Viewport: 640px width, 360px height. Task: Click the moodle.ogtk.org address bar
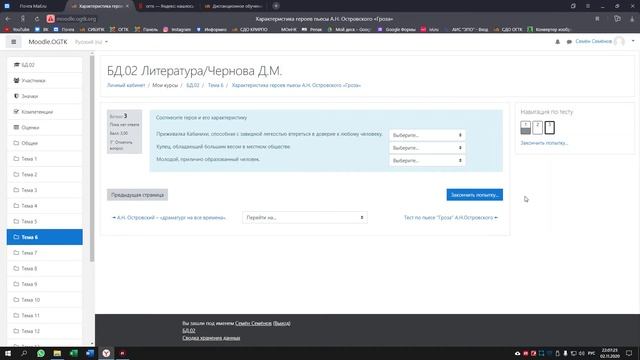pos(76,19)
